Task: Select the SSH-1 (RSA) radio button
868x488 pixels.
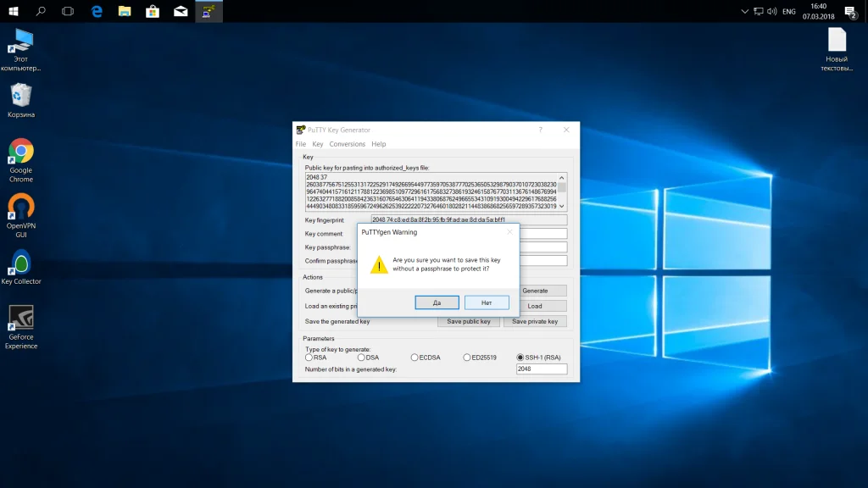Action: click(x=520, y=358)
